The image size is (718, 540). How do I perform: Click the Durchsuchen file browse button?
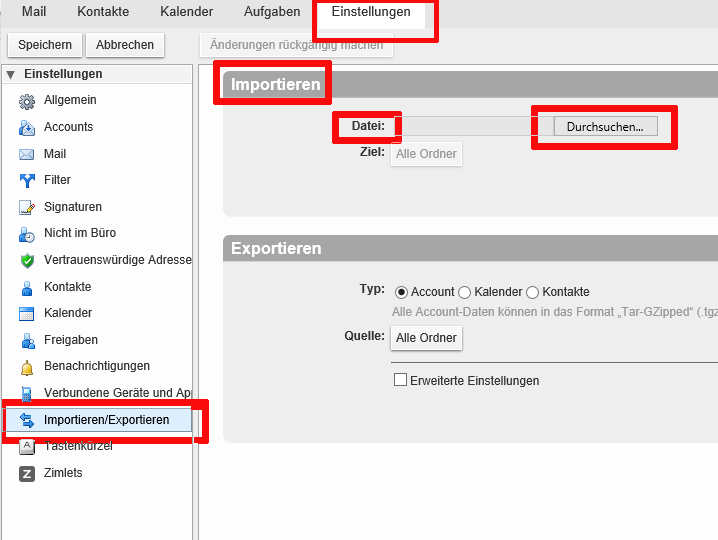pos(605,126)
